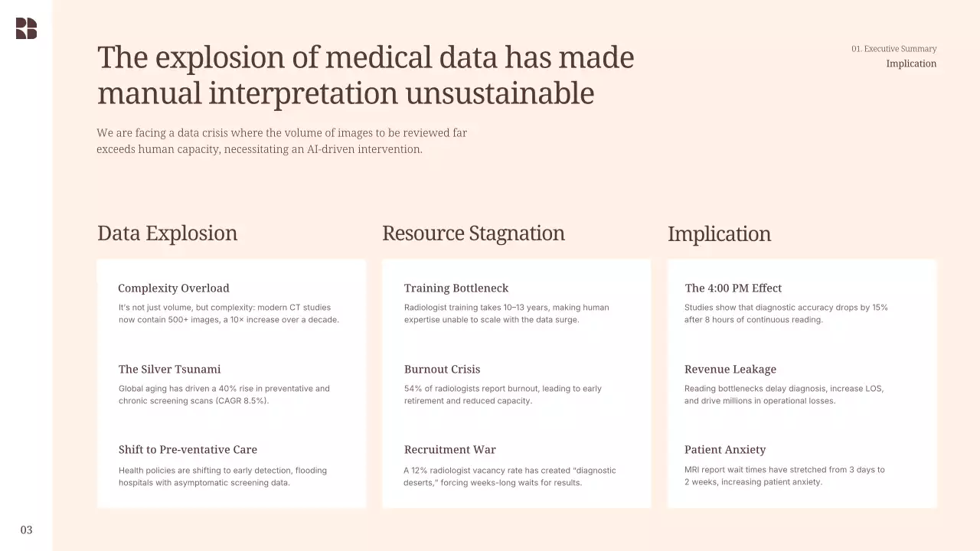This screenshot has height=551, width=980.
Task: Click the MRI report wait times description
Action: (784, 476)
